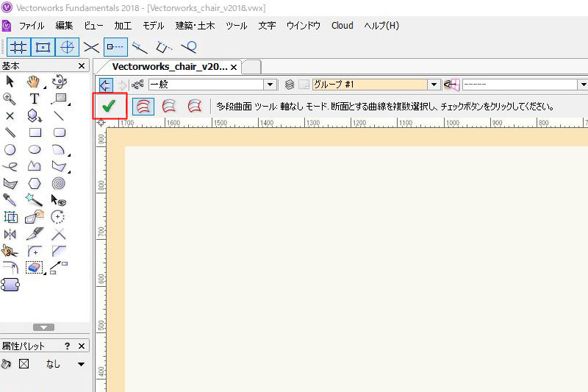Select the Fillet tool

coord(35,251)
